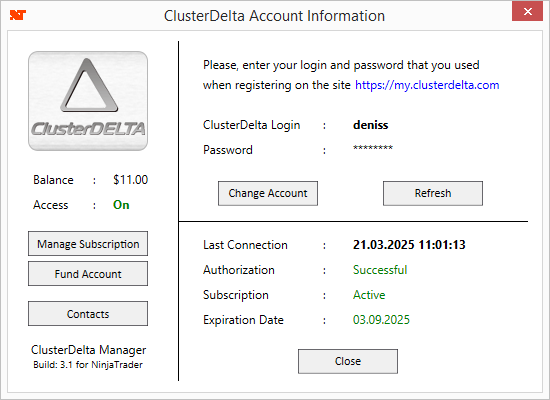Click the 03.09.2025 expiration date

point(381,320)
